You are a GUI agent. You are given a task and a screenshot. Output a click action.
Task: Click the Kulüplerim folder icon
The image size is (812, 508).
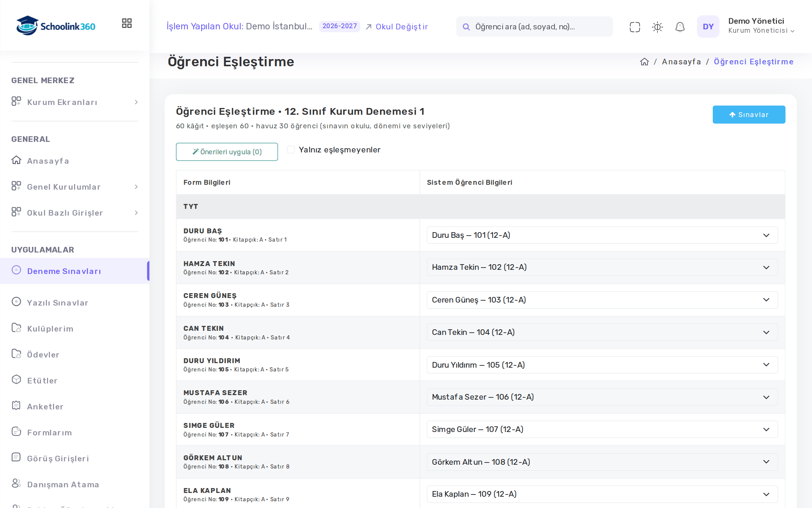click(16, 328)
